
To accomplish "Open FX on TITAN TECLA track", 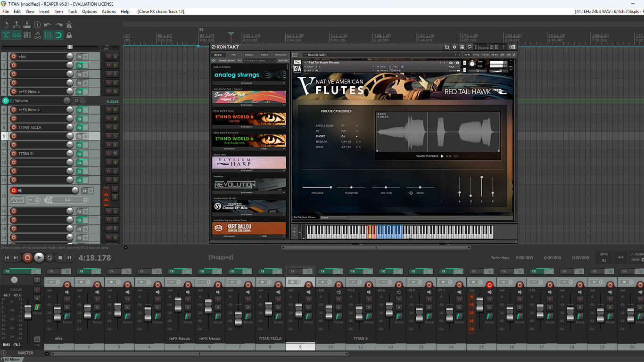I will pos(79,127).
